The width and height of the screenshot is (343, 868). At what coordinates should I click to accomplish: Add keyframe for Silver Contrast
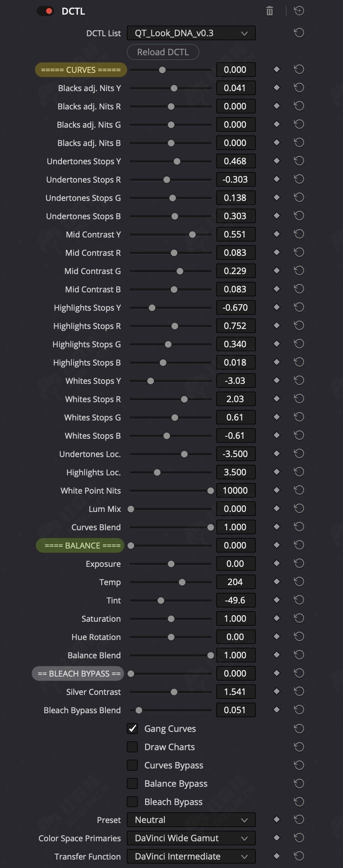(277, 691)
